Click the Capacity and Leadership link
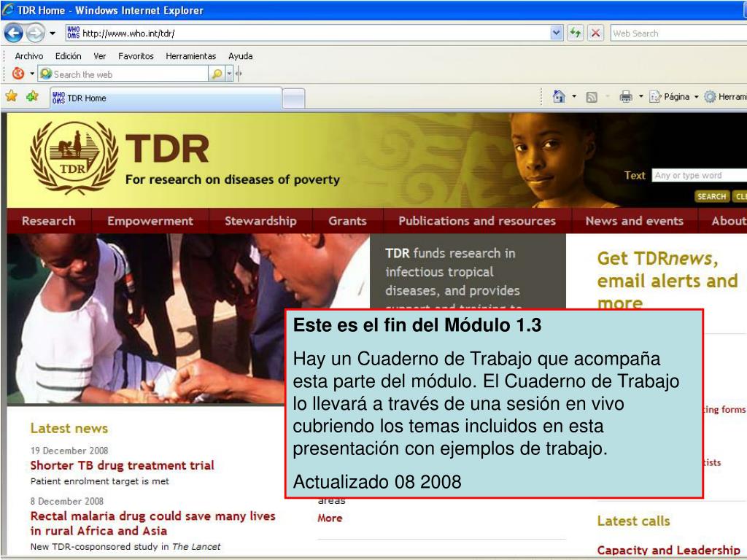The image size is (747, 560). click(668, 550)
